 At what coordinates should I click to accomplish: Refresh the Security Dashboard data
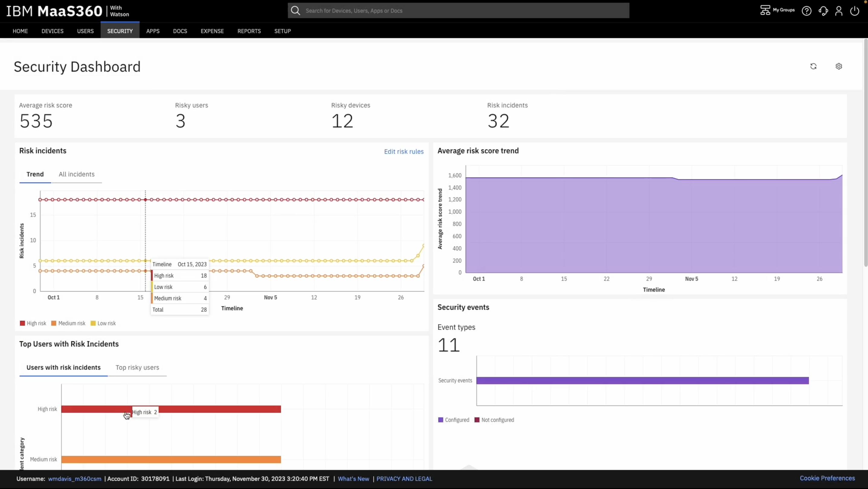[813, 66]
